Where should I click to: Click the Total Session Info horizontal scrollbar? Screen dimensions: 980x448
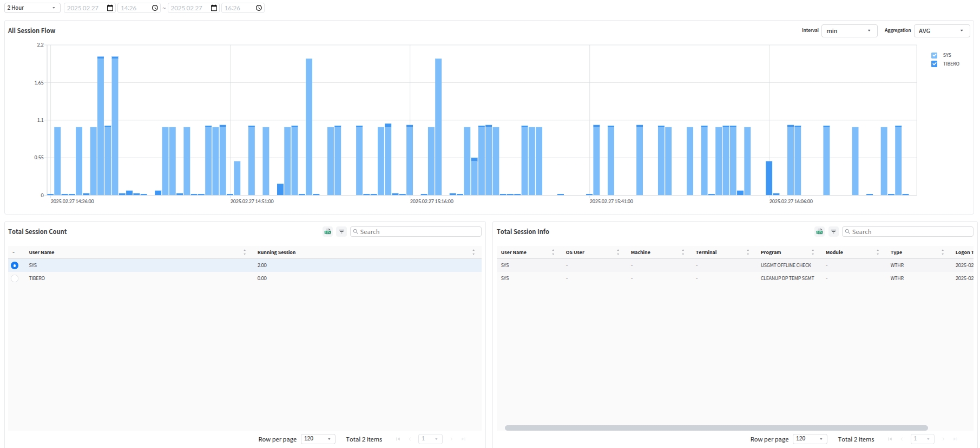point(716,428)
